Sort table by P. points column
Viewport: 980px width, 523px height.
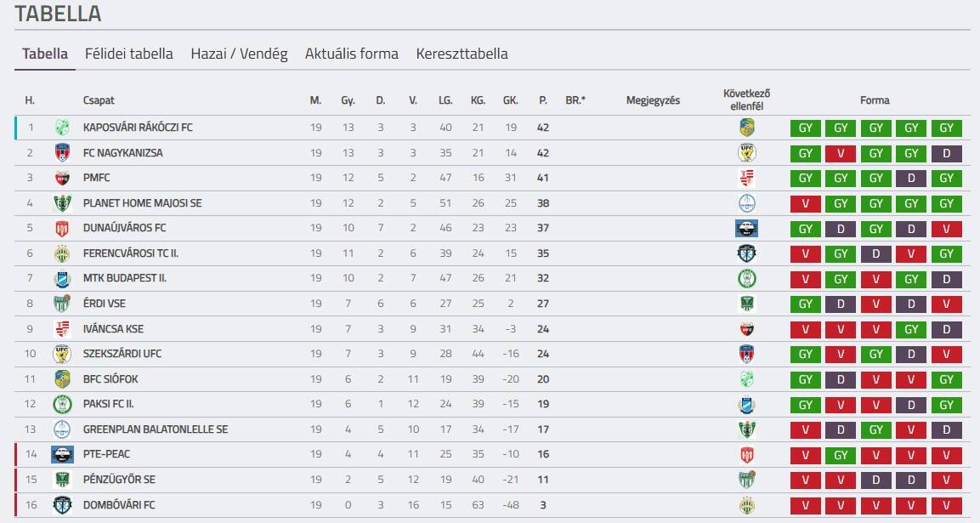click(543, 100)
